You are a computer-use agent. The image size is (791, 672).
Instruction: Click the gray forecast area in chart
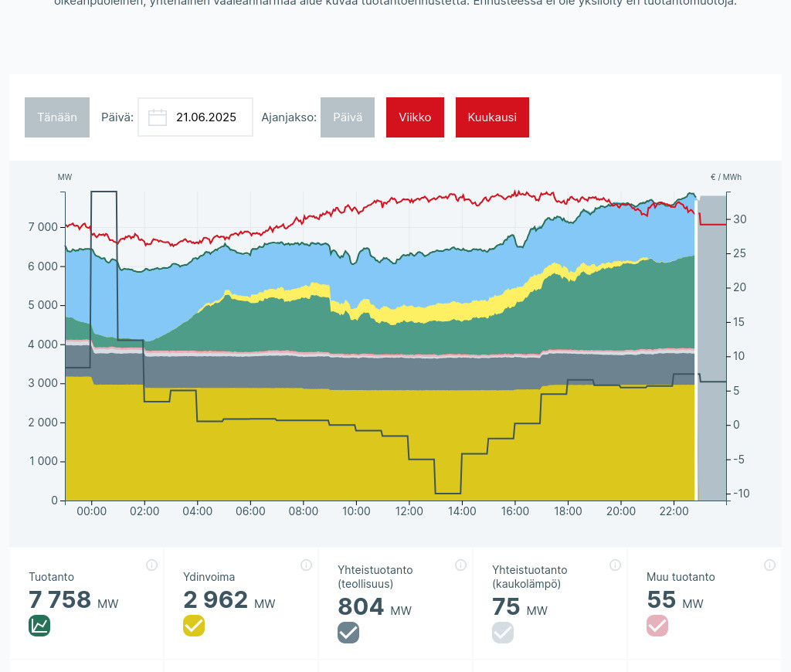[712, 348]
